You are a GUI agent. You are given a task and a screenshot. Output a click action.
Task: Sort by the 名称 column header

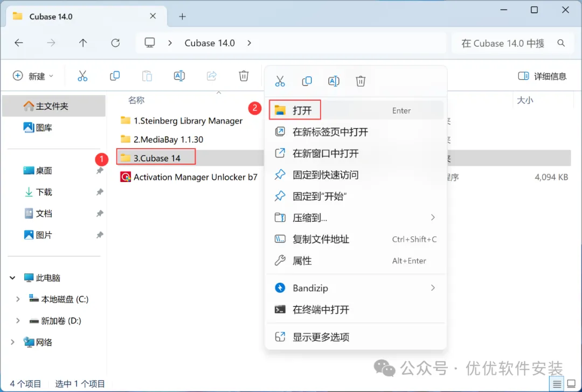click(x=136, y=100)
